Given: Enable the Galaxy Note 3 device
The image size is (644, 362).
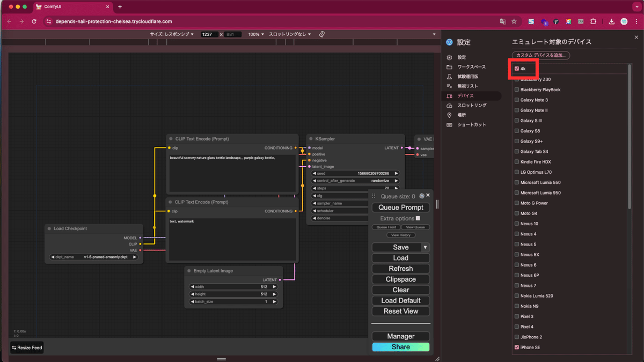Looking at the screenshot, I should click(517, 100).
